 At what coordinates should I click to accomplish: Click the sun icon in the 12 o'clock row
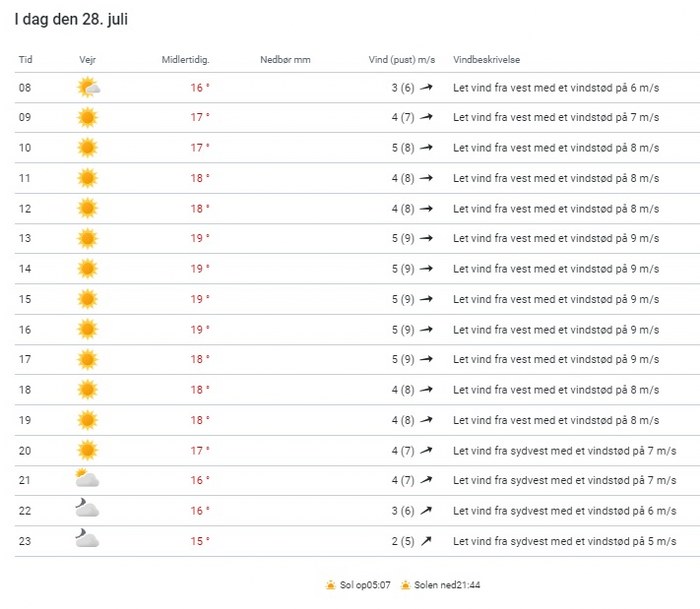click(88, 209)
